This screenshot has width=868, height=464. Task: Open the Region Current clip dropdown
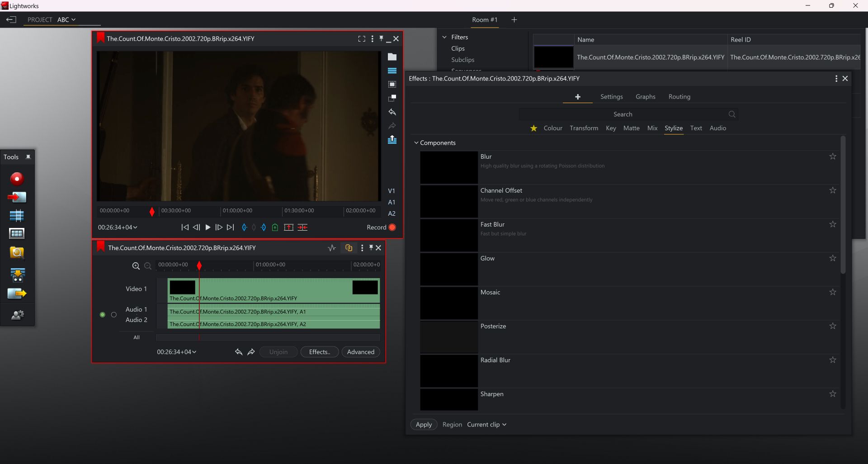pyautogui.click(x=486, y=425)
